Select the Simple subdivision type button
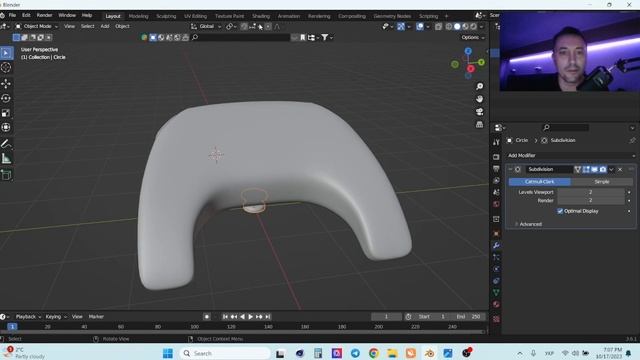Image resolution: width=640 pixels, height=360 pixels. tap(602, 182)
